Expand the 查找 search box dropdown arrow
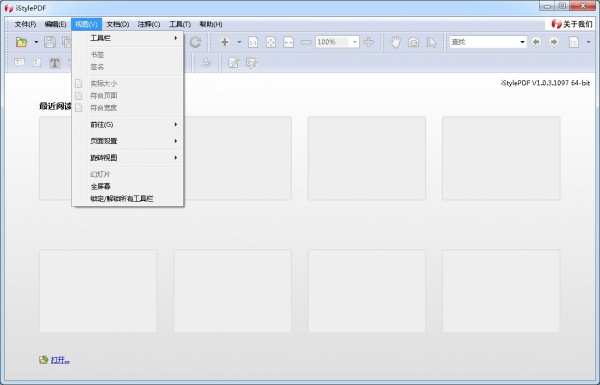This screenshot has width=600, height=385. (522, 42)
